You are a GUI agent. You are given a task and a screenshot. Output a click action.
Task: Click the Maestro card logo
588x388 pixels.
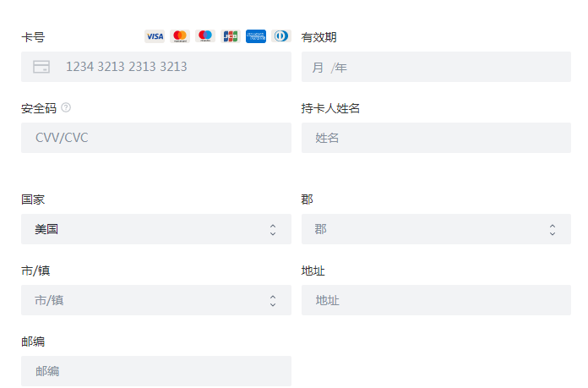tap(204, 36)
